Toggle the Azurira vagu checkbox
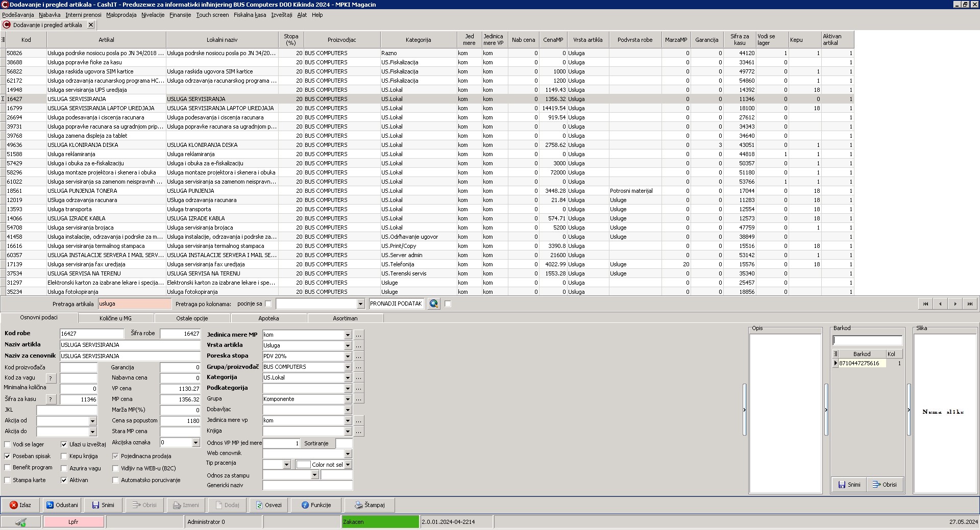Image resolution: width=980 pixels, height=530 pixels. 64,468
